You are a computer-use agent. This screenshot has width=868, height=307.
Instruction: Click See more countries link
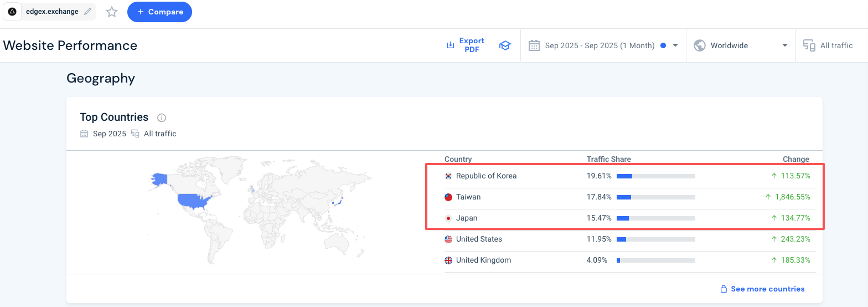(x=767, y=289)
